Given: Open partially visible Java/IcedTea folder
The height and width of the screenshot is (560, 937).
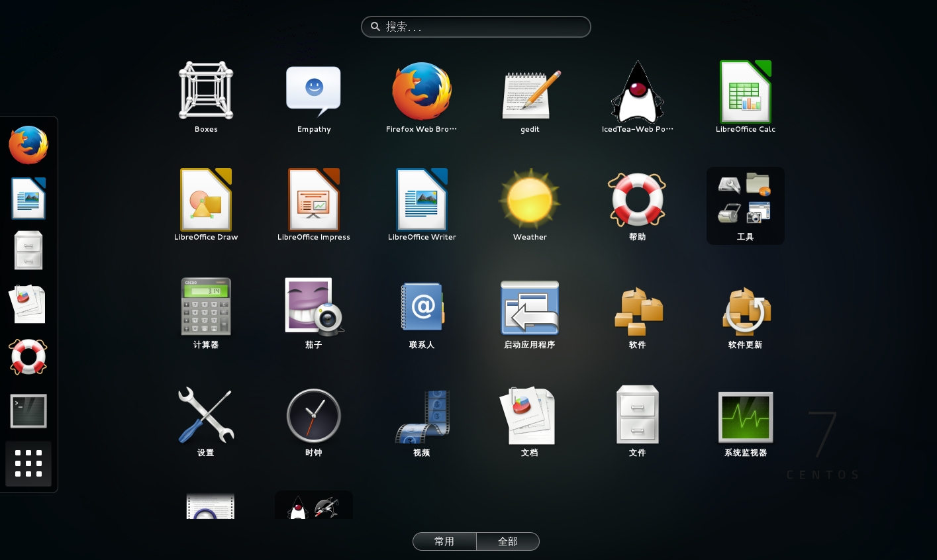Looking at the screenshot, I should coord(313,505).
